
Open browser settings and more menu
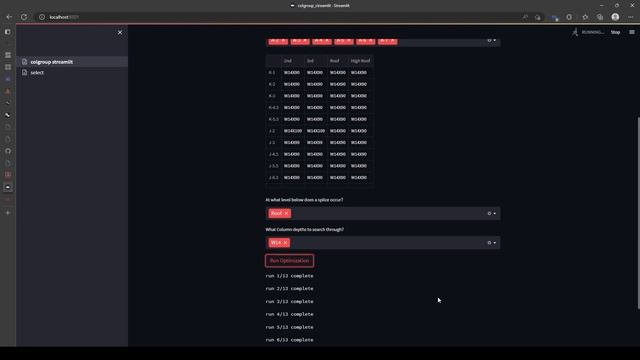[631, 17]
